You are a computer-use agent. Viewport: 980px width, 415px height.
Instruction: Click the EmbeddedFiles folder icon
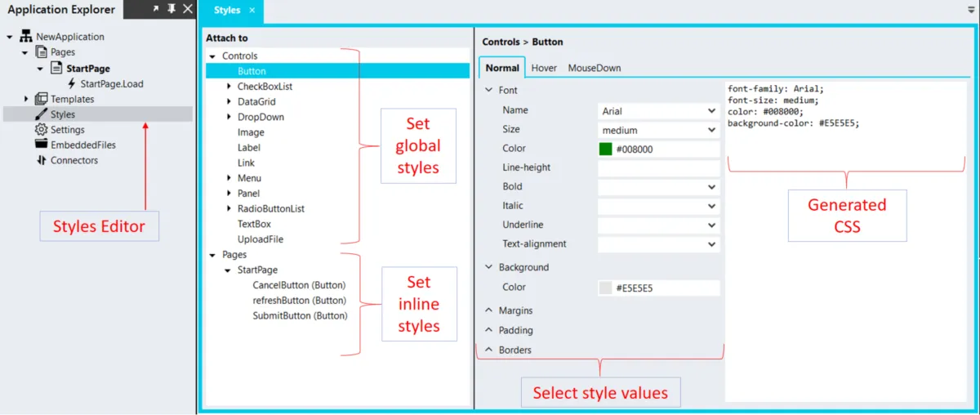(x=41, y=145)
